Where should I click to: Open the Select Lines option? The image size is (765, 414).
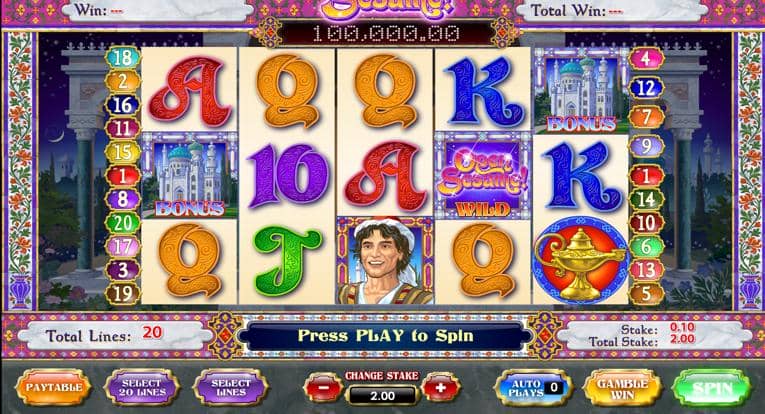231,388
